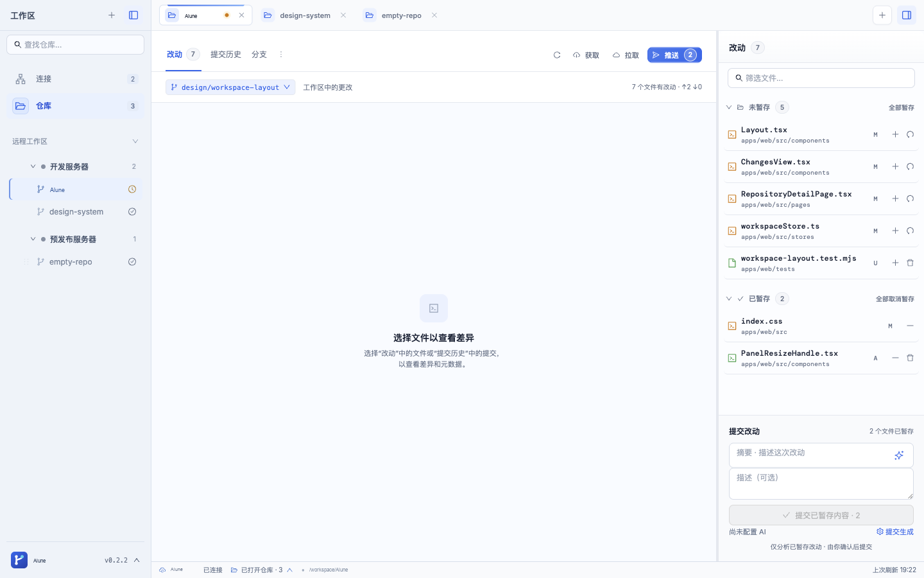Image resolution: width=924 pixels, height=578 pixels.
Task: Click the 描述（可选）text area
Action: 821,484
